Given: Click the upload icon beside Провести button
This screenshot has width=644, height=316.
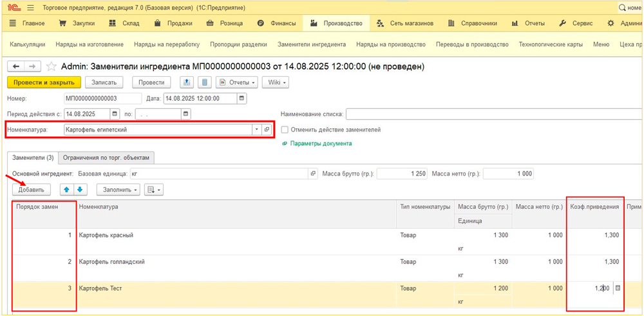Looking at the screenshot, I should [x=187, y=83].
